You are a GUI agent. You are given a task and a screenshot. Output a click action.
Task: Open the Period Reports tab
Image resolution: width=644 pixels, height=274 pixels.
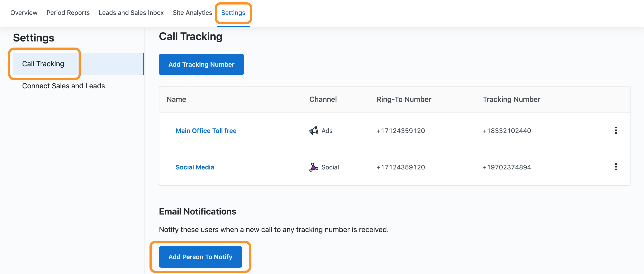pyautogui.click(x=68, y=13)
